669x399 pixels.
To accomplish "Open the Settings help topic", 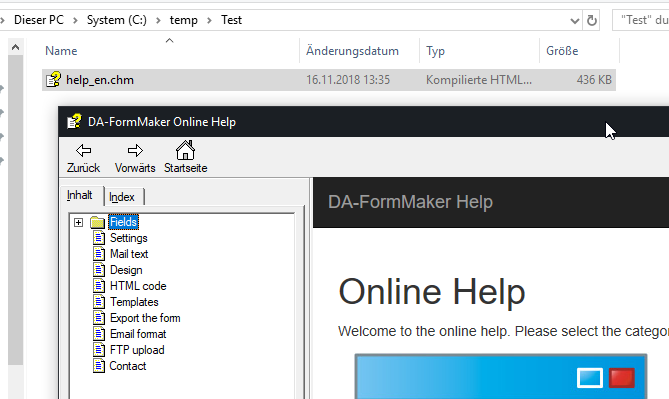I will tap(128, 238).
